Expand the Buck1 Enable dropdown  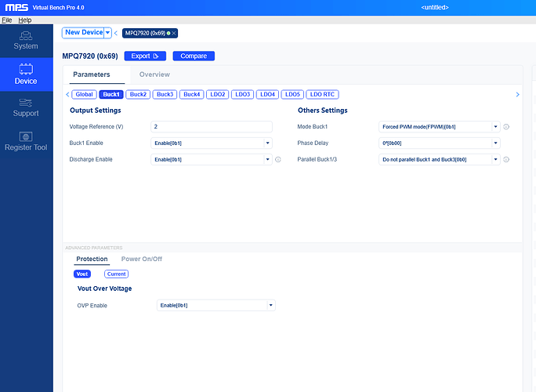pos(211,143)
